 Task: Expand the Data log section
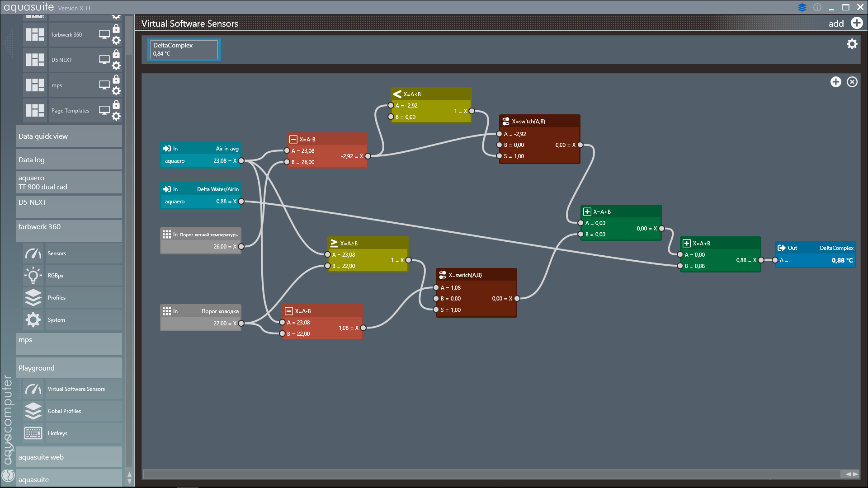(69, 160)
